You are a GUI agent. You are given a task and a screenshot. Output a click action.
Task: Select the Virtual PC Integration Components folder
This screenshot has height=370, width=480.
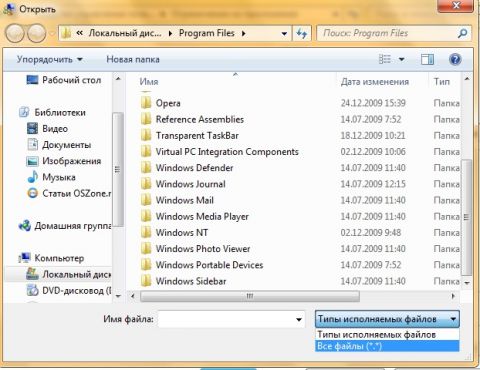(220, 152)
